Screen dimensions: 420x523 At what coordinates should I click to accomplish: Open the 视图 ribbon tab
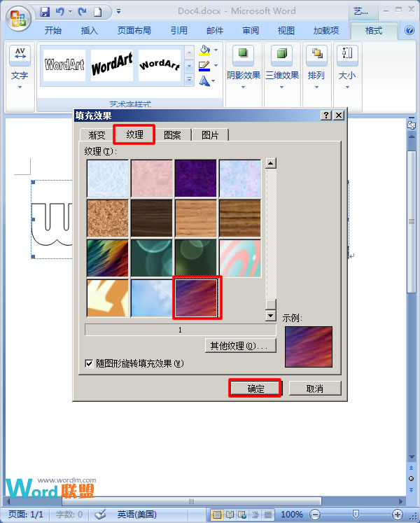click(286, 31)
